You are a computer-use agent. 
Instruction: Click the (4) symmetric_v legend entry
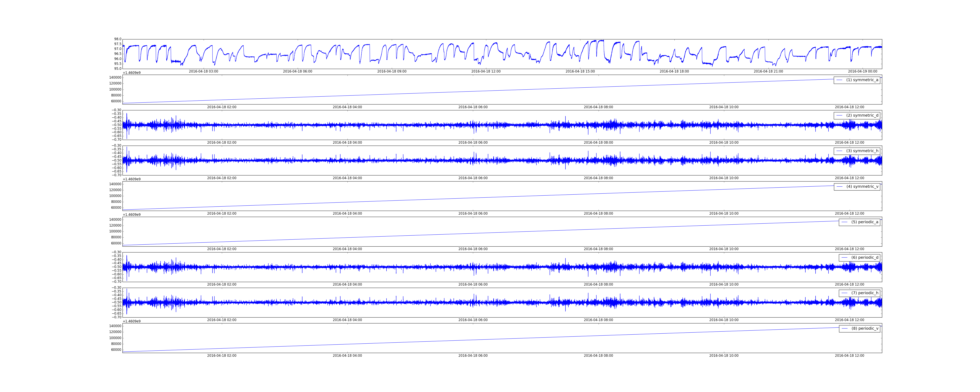tap(862, 186)
